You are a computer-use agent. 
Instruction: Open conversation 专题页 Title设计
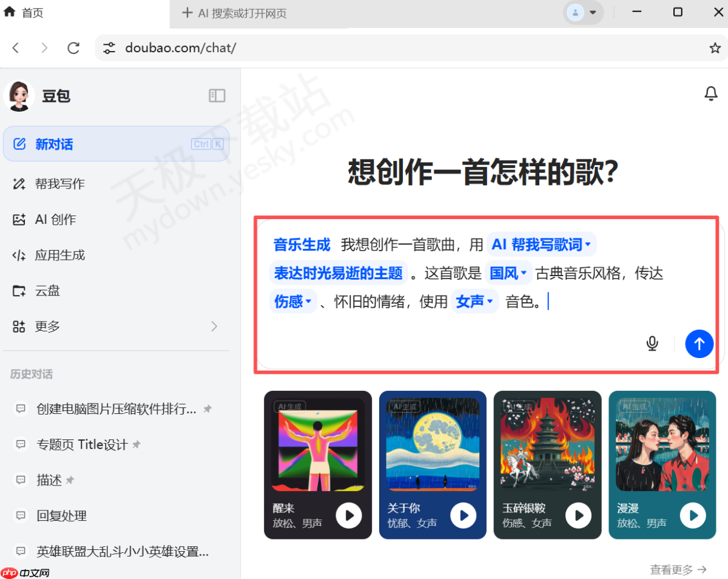(x=82, y=445)
